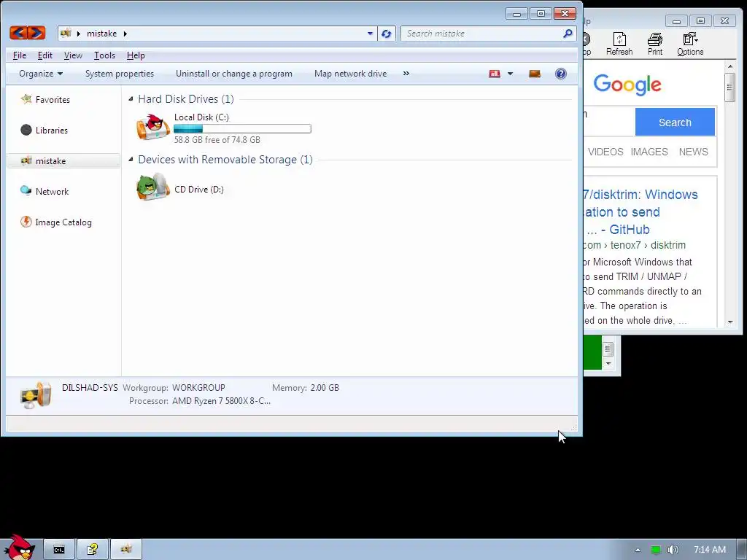Image resolution: width=747 pixels, height=560 pixels.
Task: Go forward with the explorer forward arrow
Action: click(x=36, y=33)
